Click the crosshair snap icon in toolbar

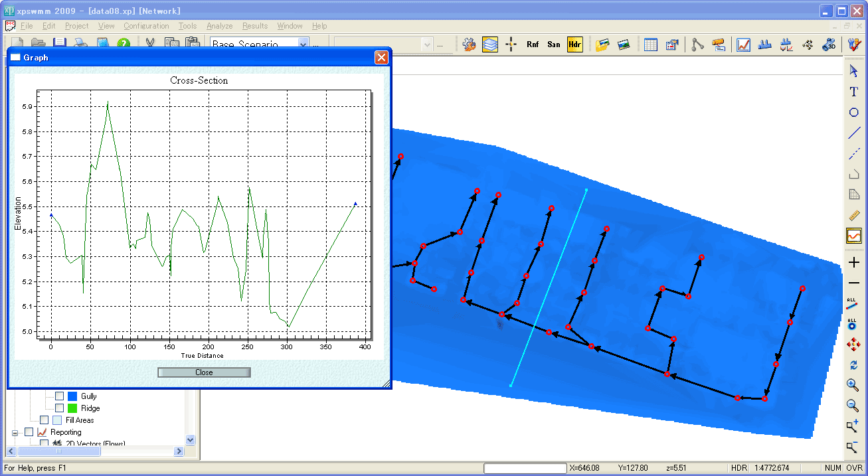pos(511,44)
